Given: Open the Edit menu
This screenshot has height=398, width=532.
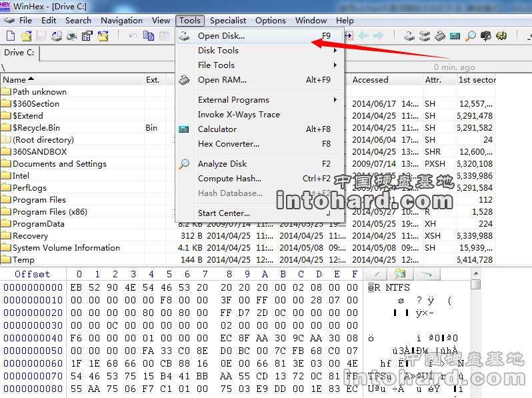Looking at the screenshot, I should (49, 21).
